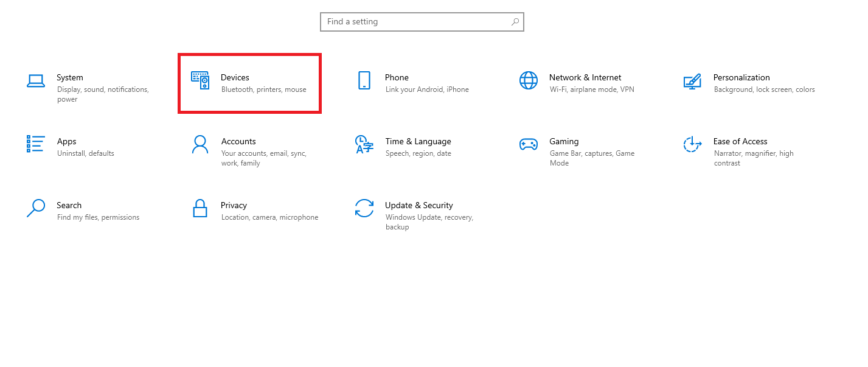Viewport: 868px width, 367px height.
Task: Click 'Windows Update, recovery, backup' text
Action: [429, 222]
